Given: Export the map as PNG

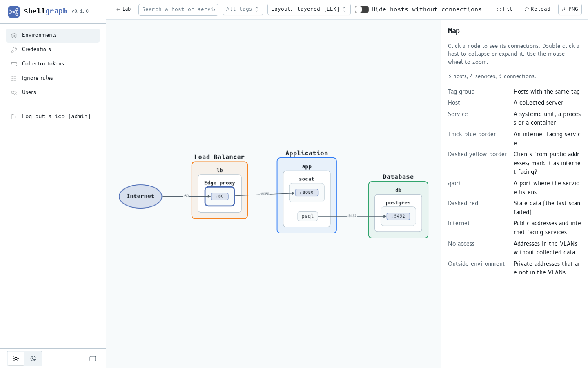Looking at the screenshot, I should pos(570,9).
